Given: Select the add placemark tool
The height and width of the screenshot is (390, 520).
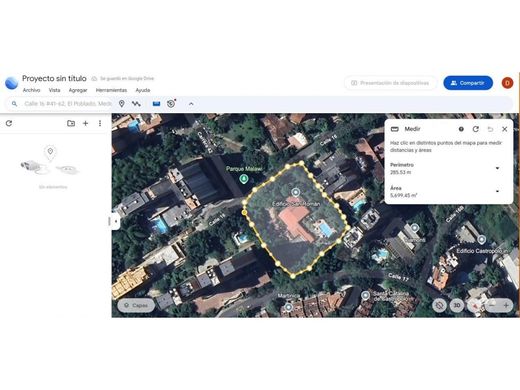Looking at the screenshot, I should pyautogui.click(x=122, y=104).
